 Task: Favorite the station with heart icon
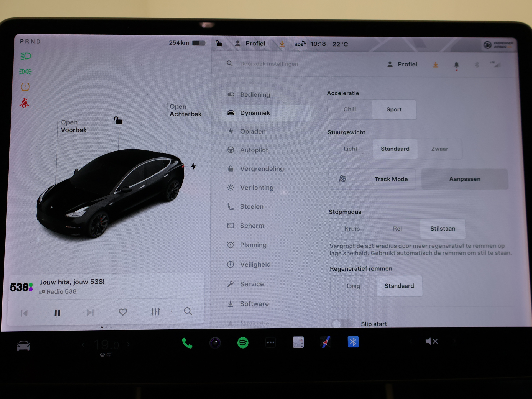tap(123, 312)
